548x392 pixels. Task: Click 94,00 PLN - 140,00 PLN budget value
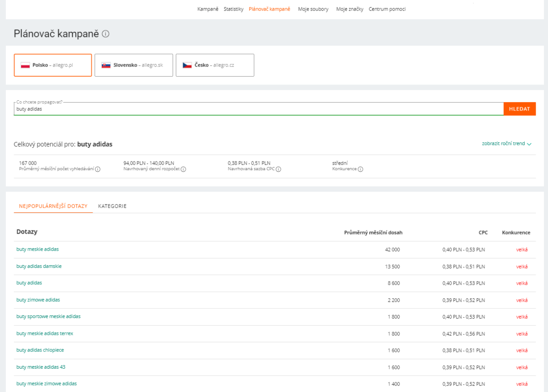click(149, 163)
